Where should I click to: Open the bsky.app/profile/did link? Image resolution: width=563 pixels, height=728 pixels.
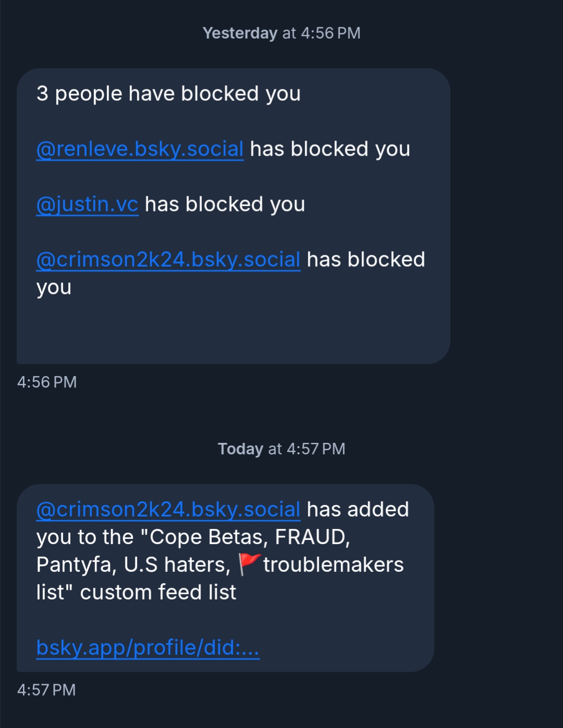[x=148, y=648]
